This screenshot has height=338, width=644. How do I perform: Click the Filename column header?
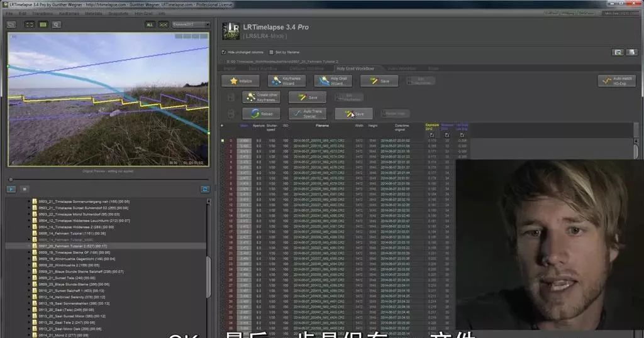pos(322,126)
